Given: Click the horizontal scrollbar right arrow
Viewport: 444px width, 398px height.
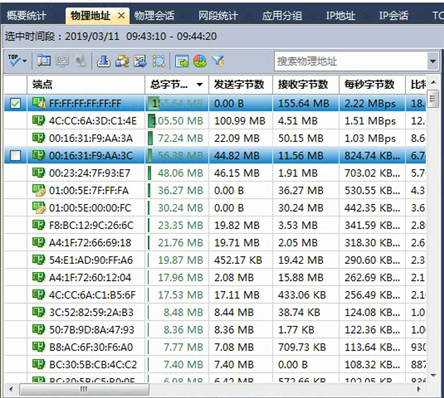Looking at the screenshot, I should point(418,389).
